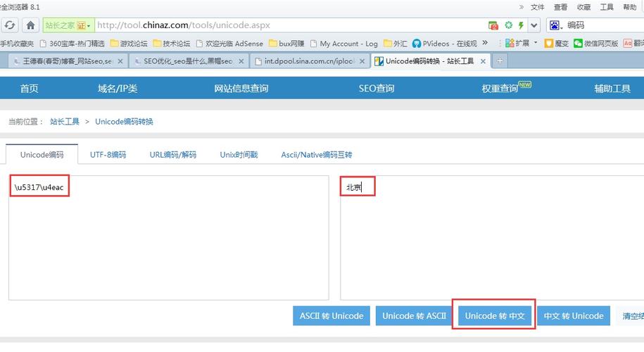Image resolution: width=644 pixels, height=352 pixels.
Task: Switch to the URL编码/解码 tab
Action: click(x=173, y=155)
